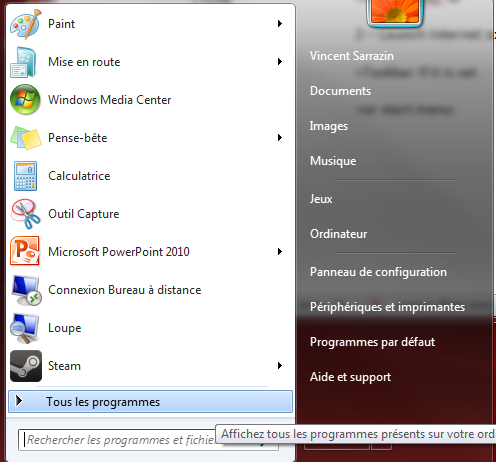Expand the Mise en route submenu arrow
The height and width of the screenshot is (462, 496).
pos(280,62)
